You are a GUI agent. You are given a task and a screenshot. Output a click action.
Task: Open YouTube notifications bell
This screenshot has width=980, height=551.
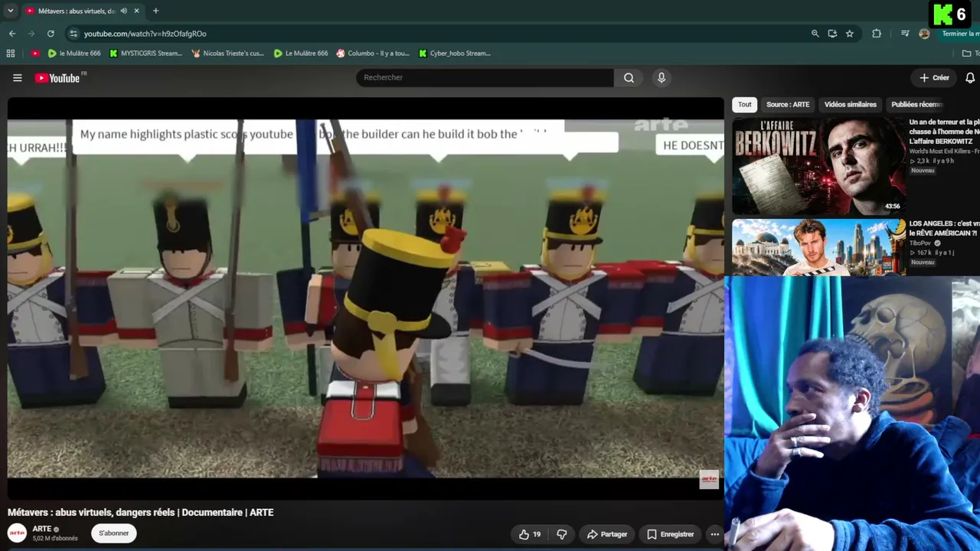[x=970, y=77]
